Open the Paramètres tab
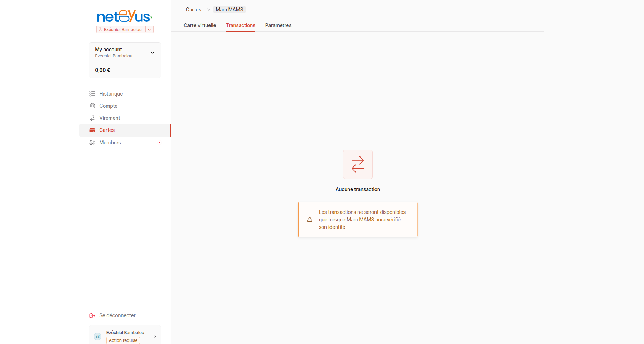Screen dimensions: 644x344 (278, 25)
